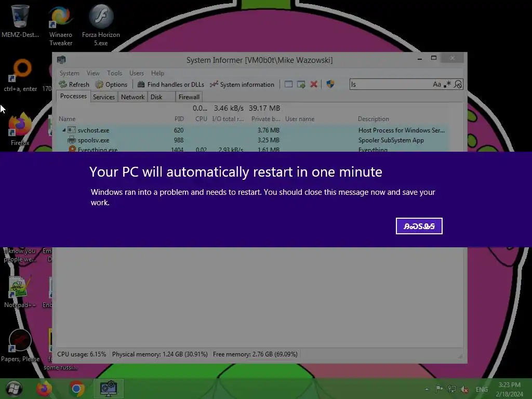Select Forza Horizon 5.exe desktop icon
Screen dimensions: 532x399
coord(101,24)
